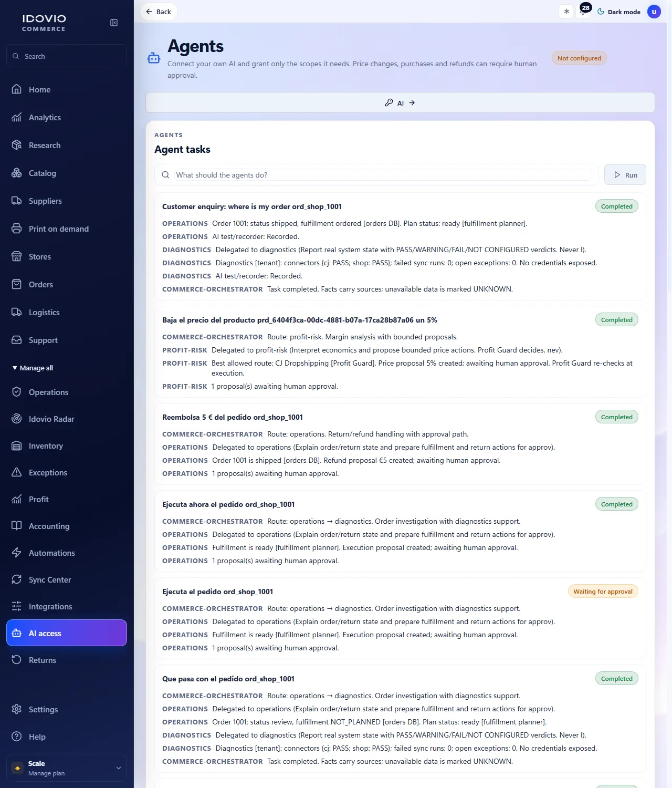Click the Not configured status badge
Screen dimensions: 672x788
pyautogui.click(x=579, y=58)
